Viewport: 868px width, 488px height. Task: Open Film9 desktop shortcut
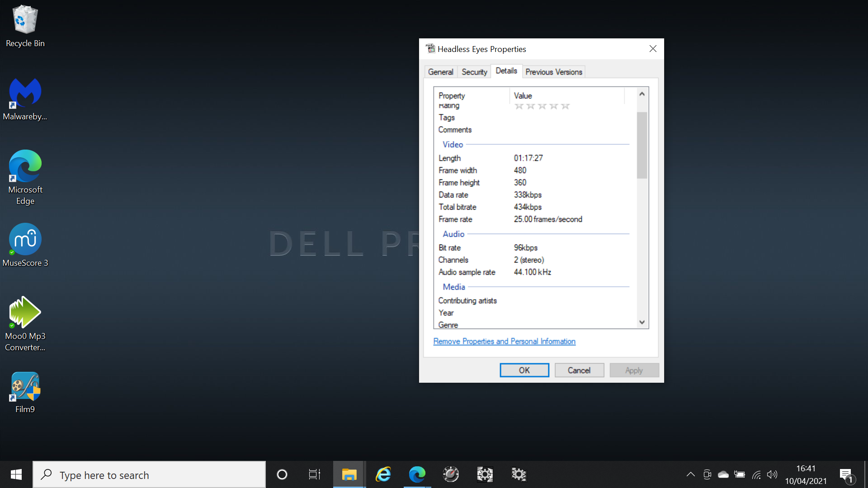click(x=25, y=392)
